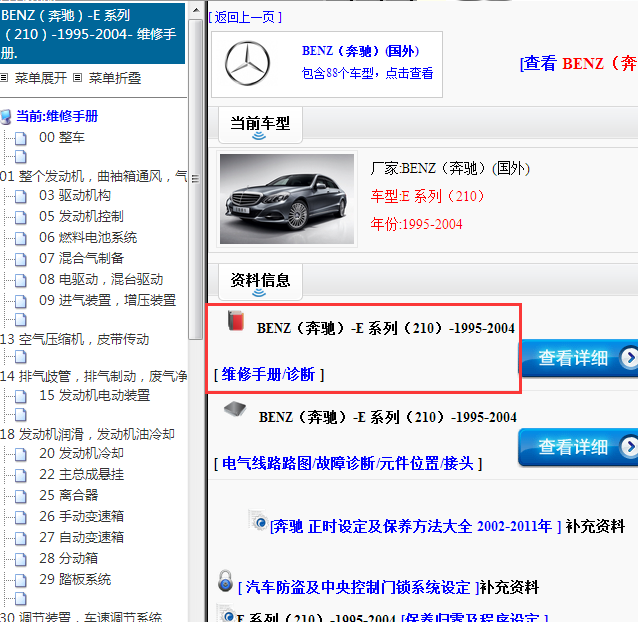This screenshot has height=622, width=638.
Task: Click 厂家:BENZ（奔驰）(国外) text
Action: tap(450, 168)
